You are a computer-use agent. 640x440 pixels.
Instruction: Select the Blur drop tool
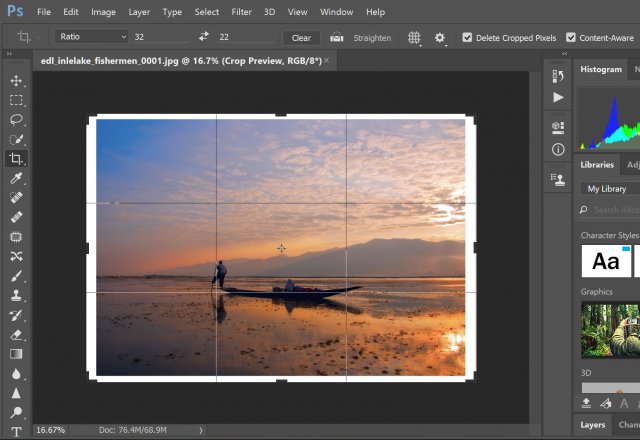pyautogui.click(x=16, y=373)
